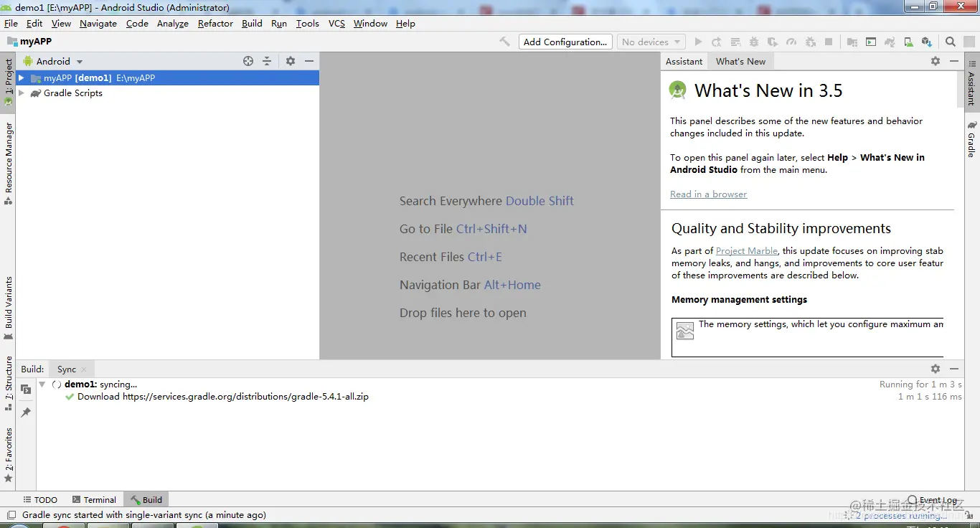The image size is (980, 528).
Task: Open the Android project view dropdown
Action: 53,61
